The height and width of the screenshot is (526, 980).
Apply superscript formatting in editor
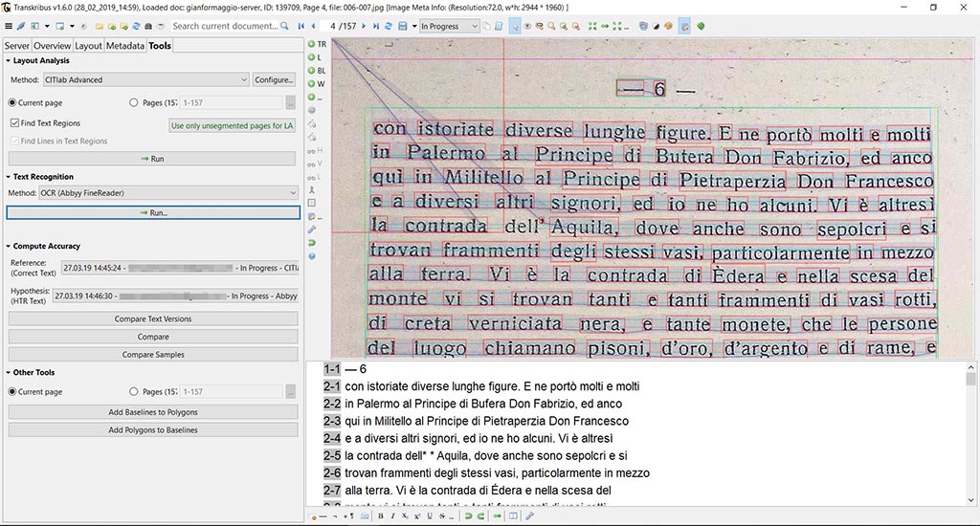(417, 516)
